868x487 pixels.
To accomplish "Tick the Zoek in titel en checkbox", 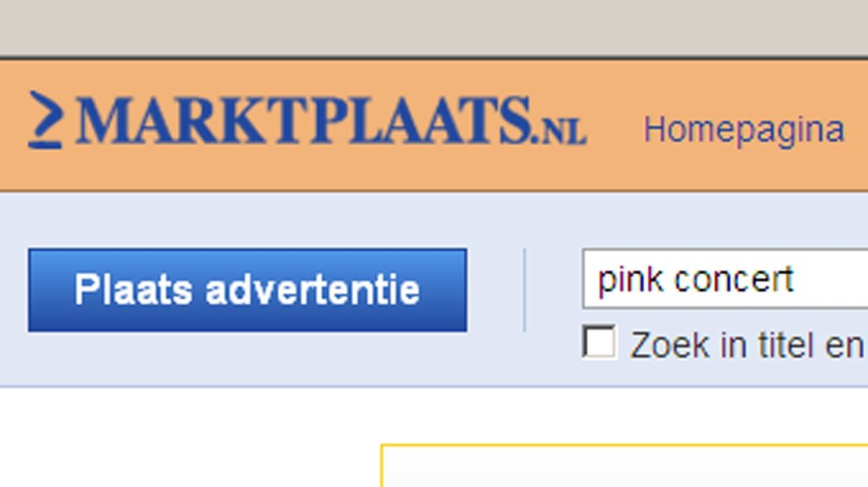I will [599, 342].
